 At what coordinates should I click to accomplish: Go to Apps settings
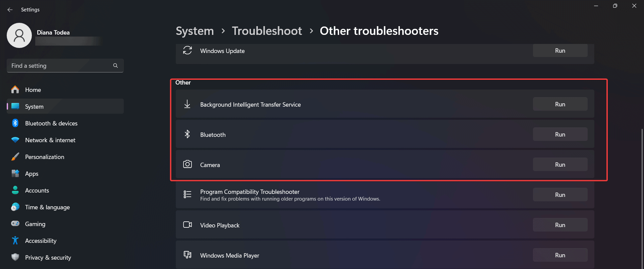(32, 174)
